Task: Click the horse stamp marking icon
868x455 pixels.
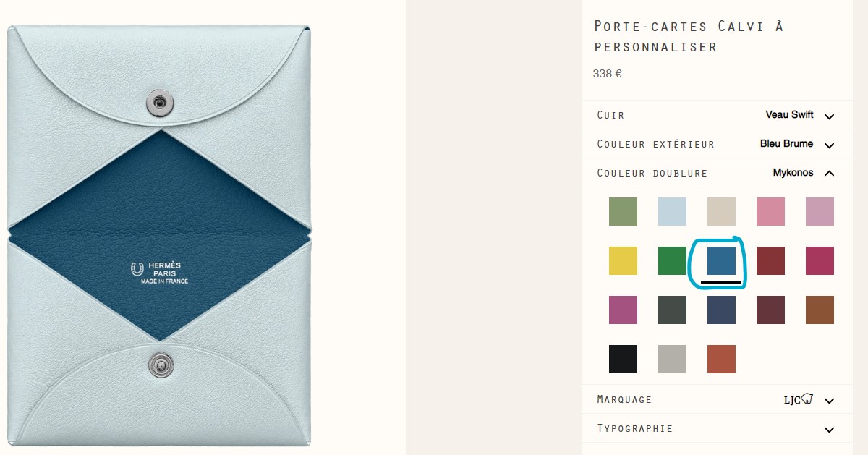Action: coord(808,399)
